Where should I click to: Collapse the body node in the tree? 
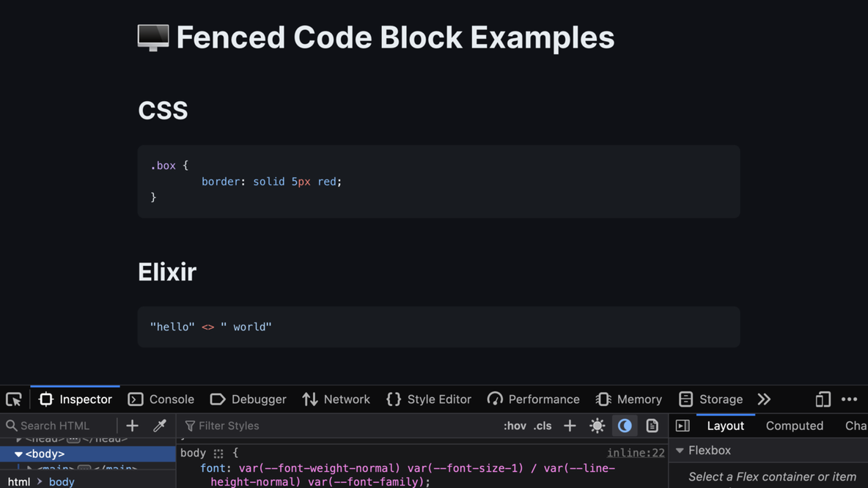point(18,454)
